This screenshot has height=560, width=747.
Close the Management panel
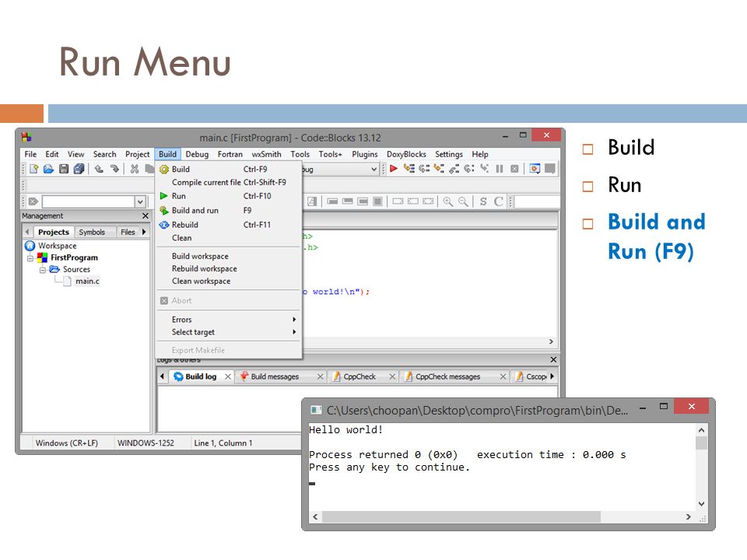[146, 215]
